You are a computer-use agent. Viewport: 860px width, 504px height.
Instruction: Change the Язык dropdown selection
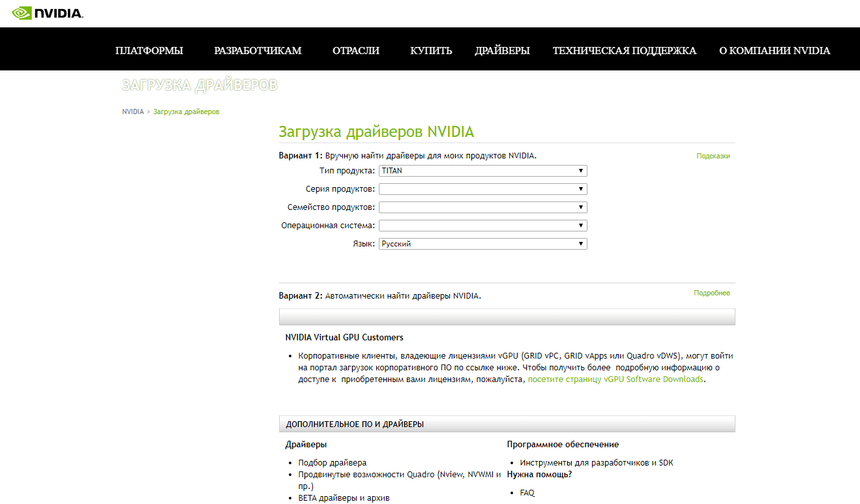(x=482, y=244)
